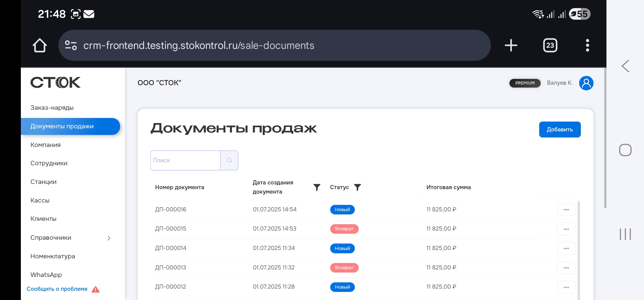Expand the Справочники sidebar submenu

pos(109,238)
